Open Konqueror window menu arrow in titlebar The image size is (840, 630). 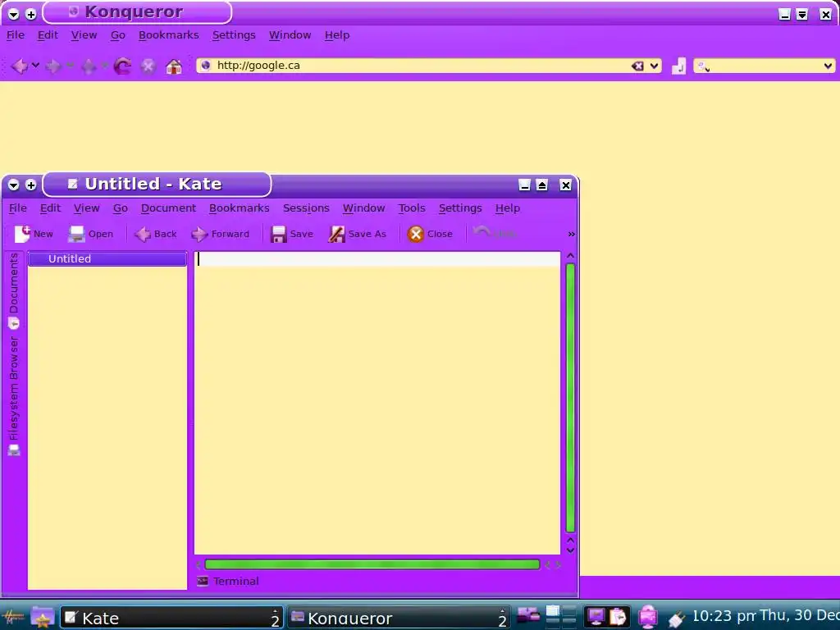[13, 15]
